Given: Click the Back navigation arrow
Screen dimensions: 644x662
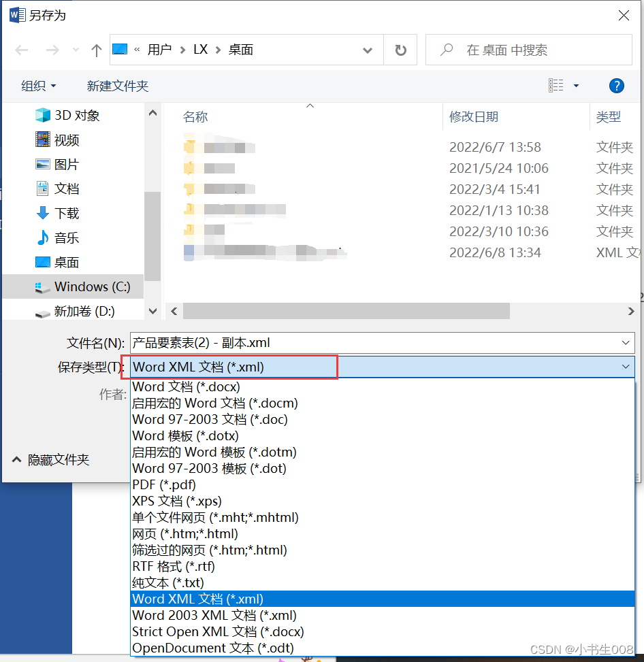Looking at the screenshot, I should (22, 50).
